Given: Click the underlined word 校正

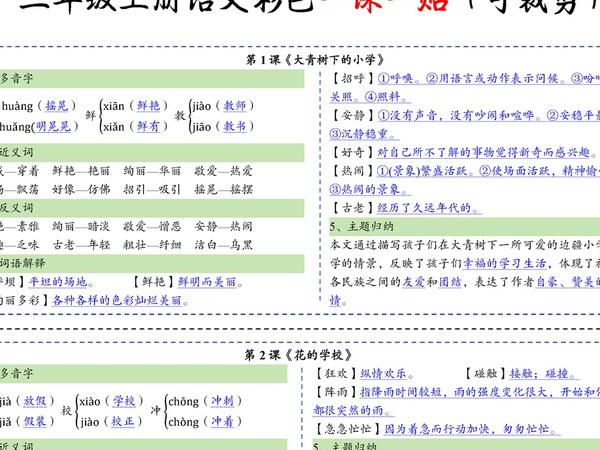Looking at the screenshot, I should coord(123,422).
